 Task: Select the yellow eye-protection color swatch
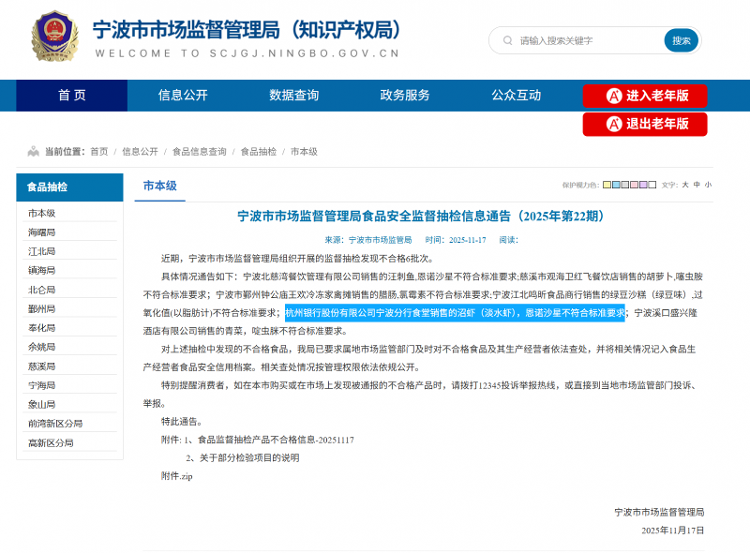click(x=606, y=185)
